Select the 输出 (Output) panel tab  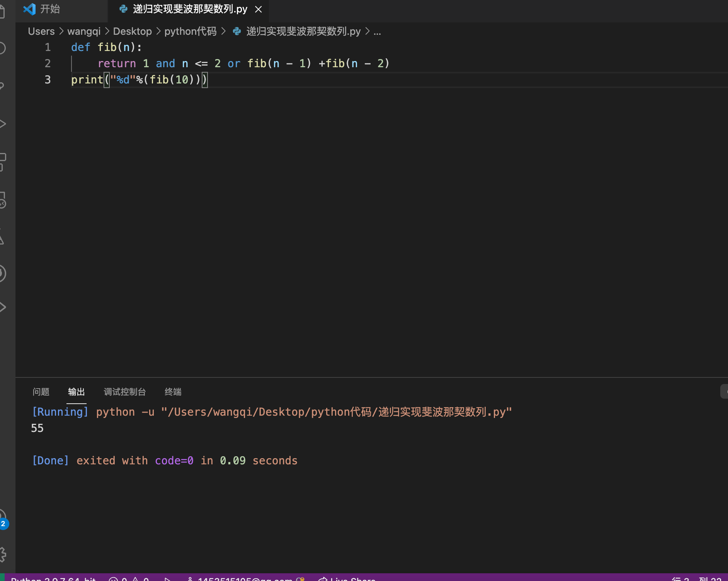[77, 392]
